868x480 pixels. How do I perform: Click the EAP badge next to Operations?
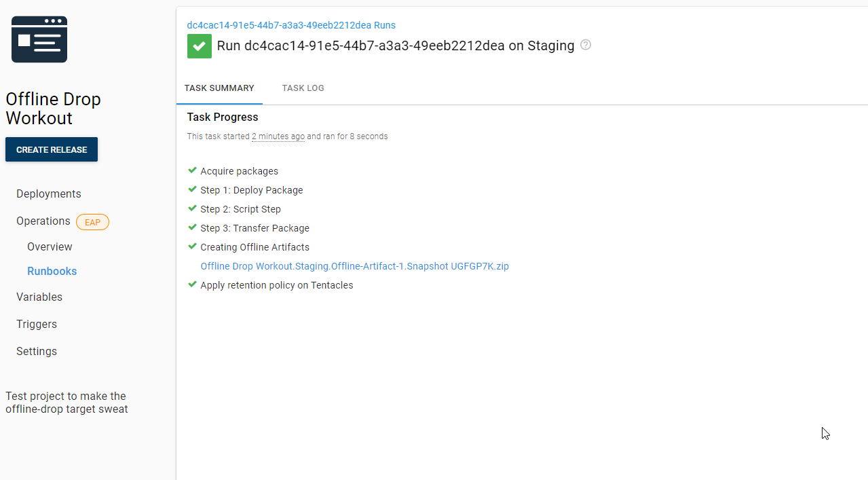click(92, 222)
